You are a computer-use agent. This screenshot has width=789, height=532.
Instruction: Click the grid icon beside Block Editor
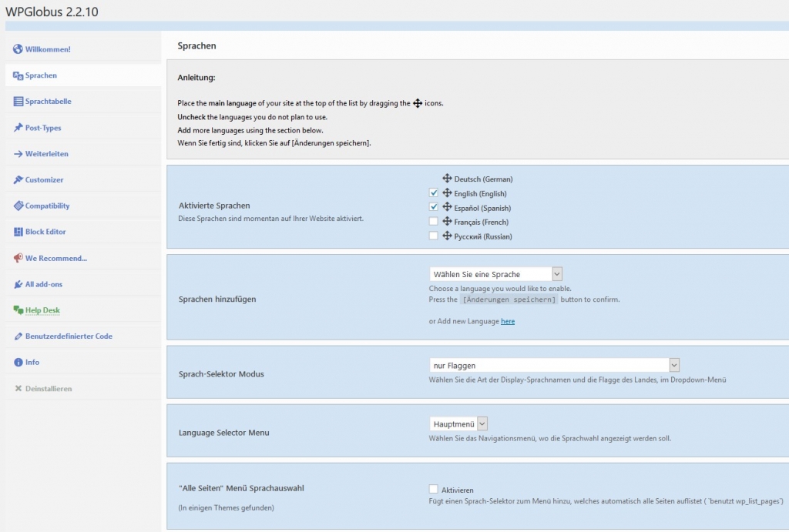tap(18, 232)
